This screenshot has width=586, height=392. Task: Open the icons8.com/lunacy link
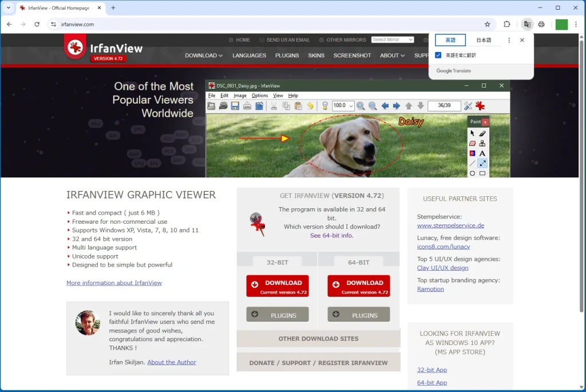click(444, 247)
